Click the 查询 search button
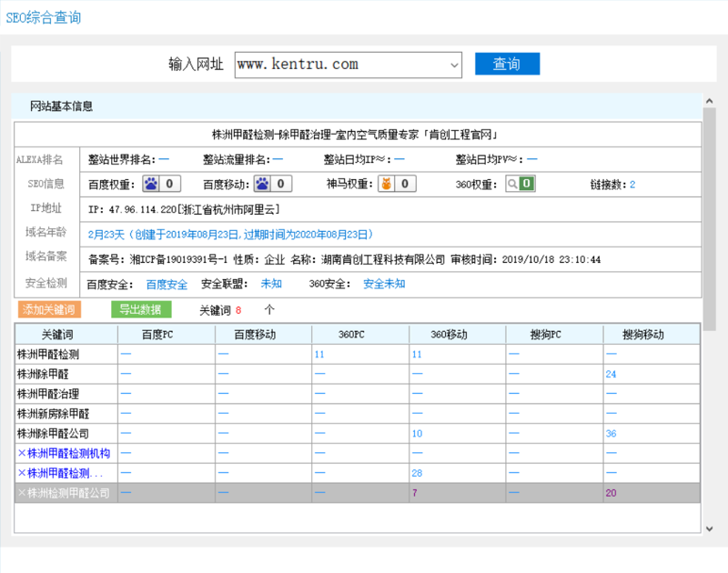This screenshot has width=728, height=573. [507, 64]
